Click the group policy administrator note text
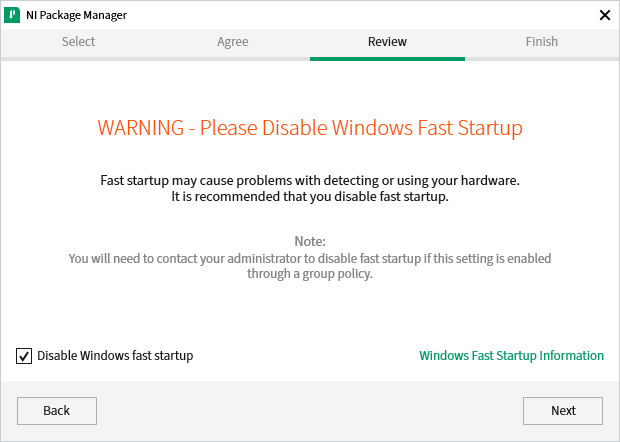620x442 pixels. coord(310,266)
